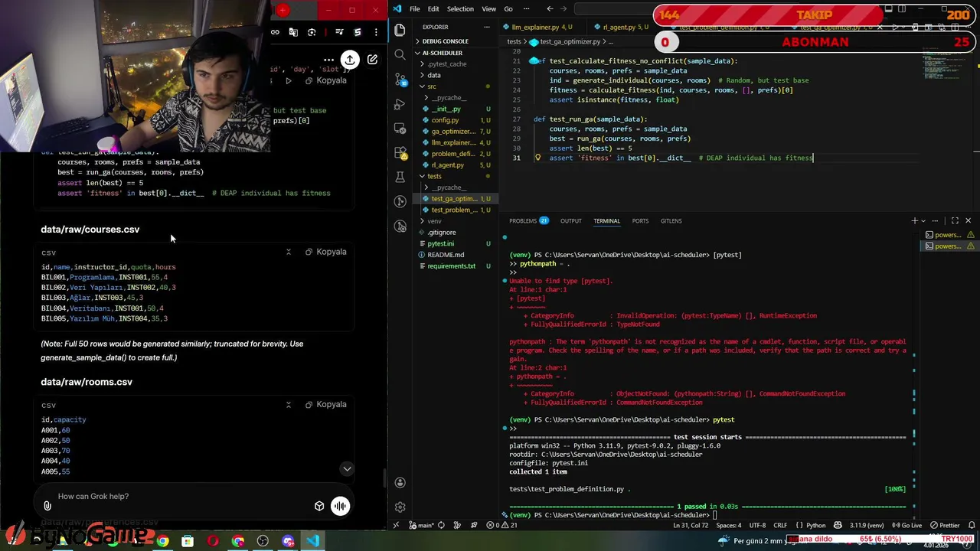Maximize the terminal panel size
Viewport: 980px width, 551px height.
click(955, 220)
